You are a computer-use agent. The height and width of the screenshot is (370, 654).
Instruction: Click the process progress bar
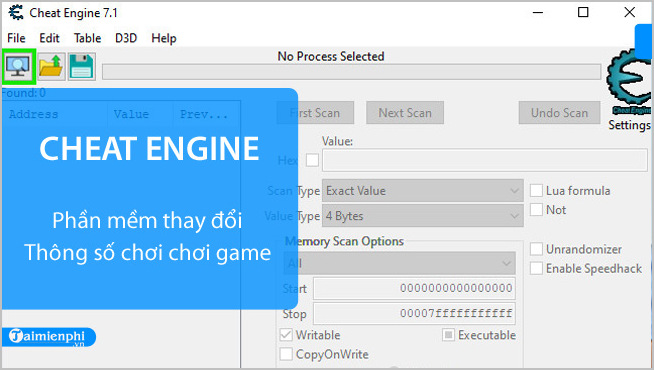click(x=351, y=72)
